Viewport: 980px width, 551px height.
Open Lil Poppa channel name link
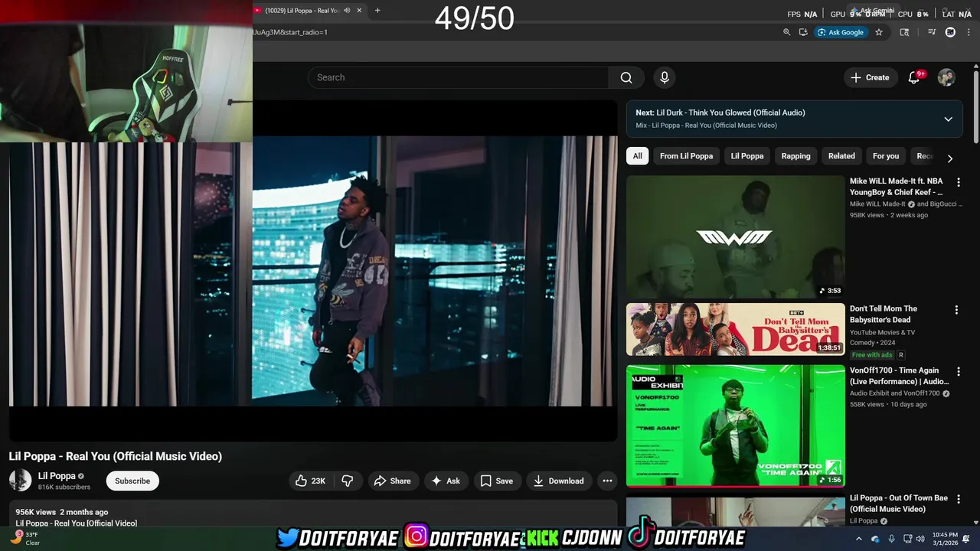point(57,476)
